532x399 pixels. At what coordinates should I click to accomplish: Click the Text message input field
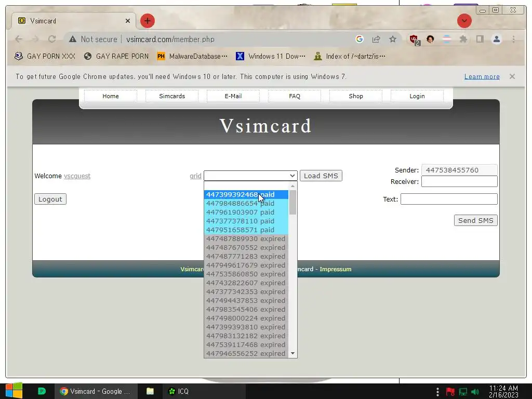[x=449, y=199]
